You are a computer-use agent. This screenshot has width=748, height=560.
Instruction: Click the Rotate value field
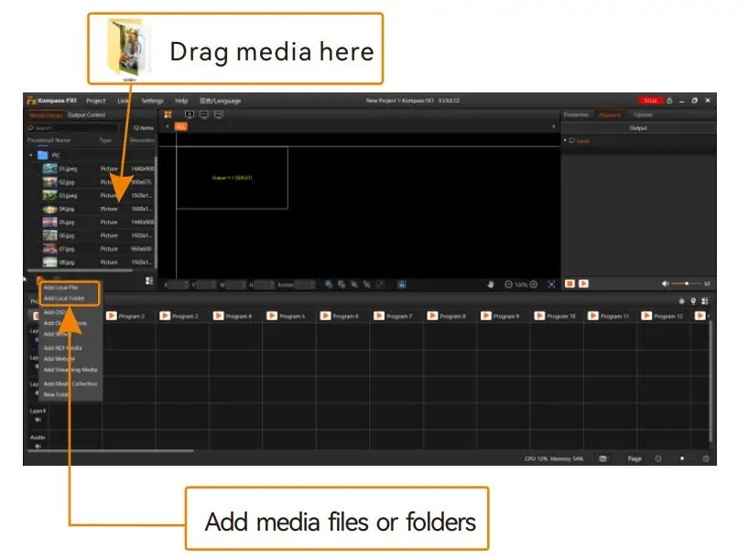pyautogui.click(x=304, y=285)
